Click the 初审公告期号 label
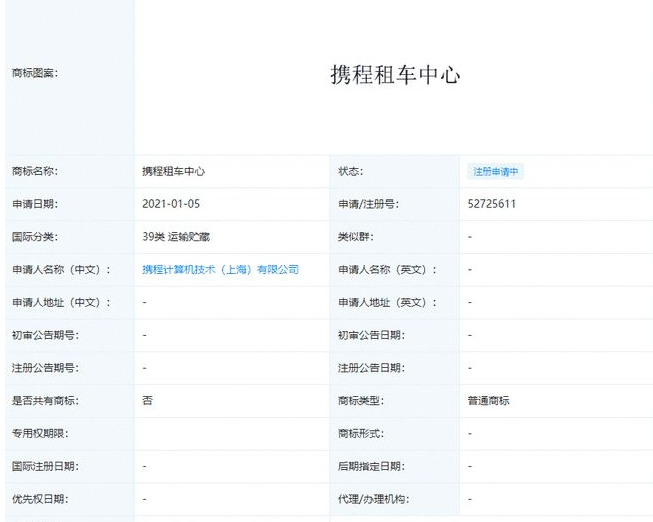Image resolution: width=653 pixels, height=522 pixels. 45,335
